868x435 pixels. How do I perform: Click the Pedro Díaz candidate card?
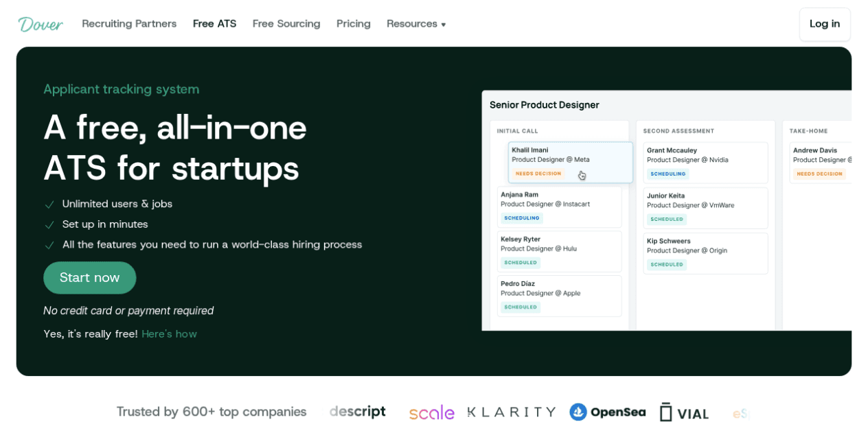click(x=559, y=296)
